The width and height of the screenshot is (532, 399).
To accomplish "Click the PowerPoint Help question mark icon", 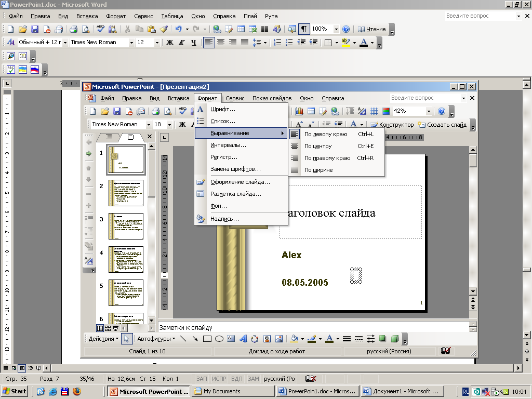I will 442,111.
